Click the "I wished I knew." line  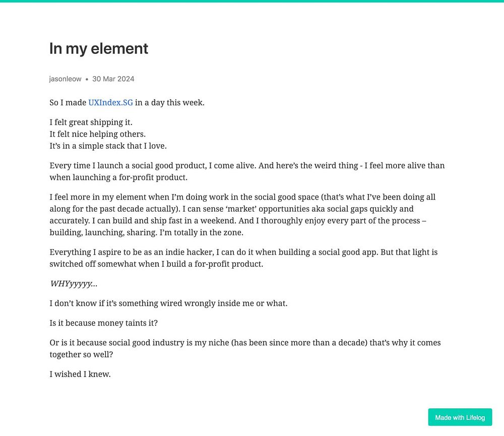[80, 374]
